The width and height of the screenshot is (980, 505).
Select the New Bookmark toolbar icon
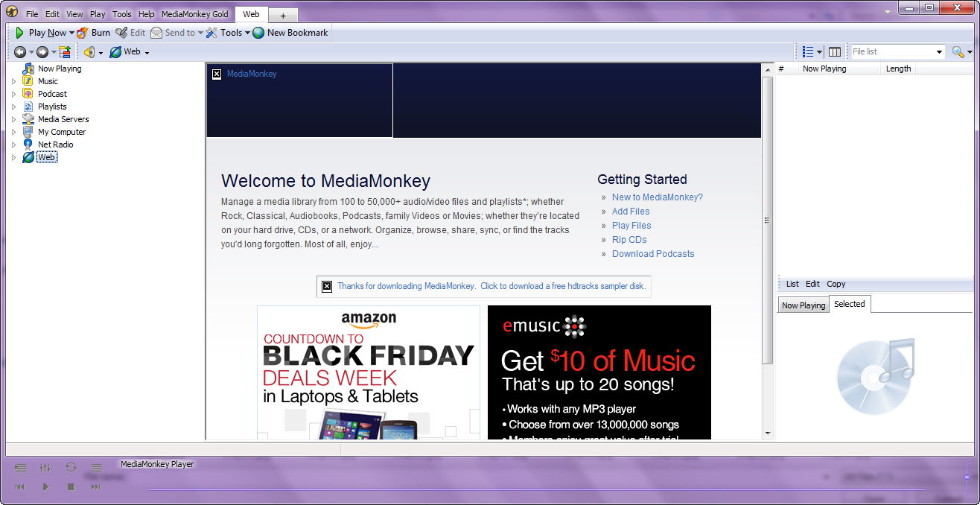pyautogui.click(x=258, y=32)
